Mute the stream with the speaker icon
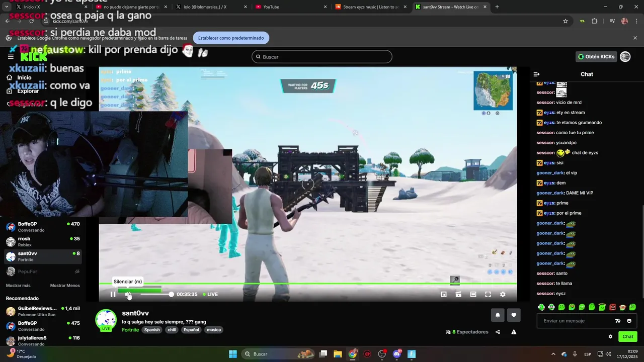 click(128, 295)
